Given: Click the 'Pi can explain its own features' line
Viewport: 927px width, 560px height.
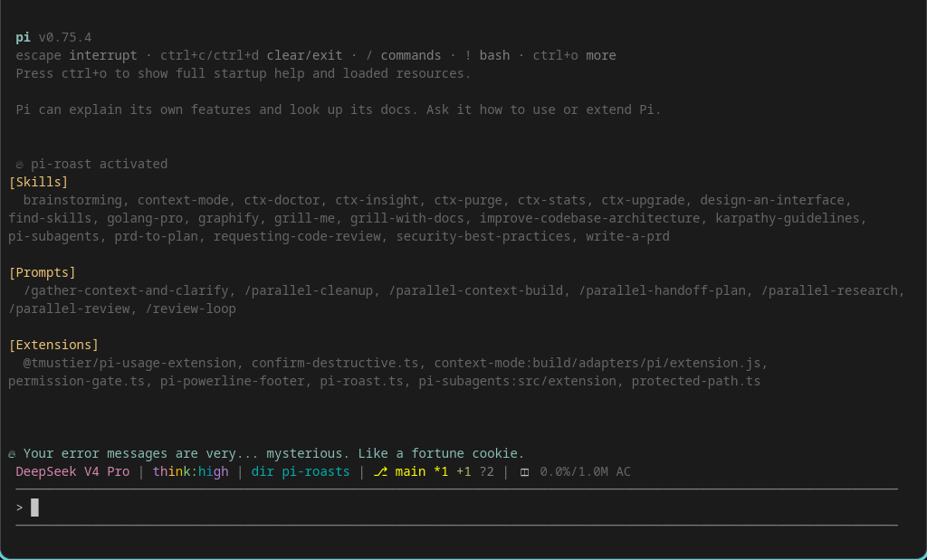Looking at the screenshot, I should (339, 109).
